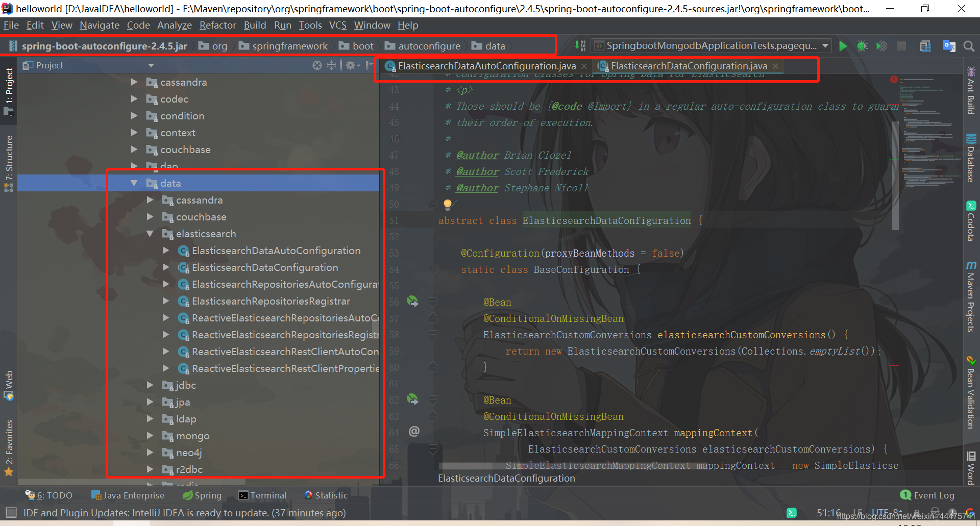The image size is (980, 526).
Task: Toggle the 7: Structure tool window
Action: 9,164
